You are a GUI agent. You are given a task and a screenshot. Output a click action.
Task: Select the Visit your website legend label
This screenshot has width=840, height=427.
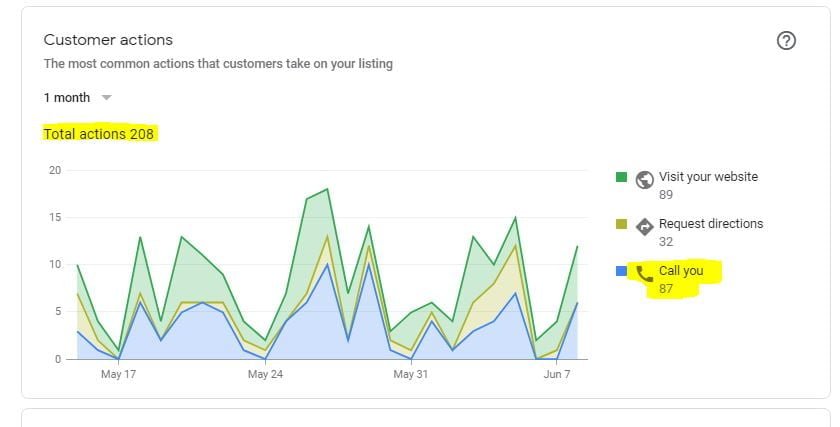pos(708,177)
